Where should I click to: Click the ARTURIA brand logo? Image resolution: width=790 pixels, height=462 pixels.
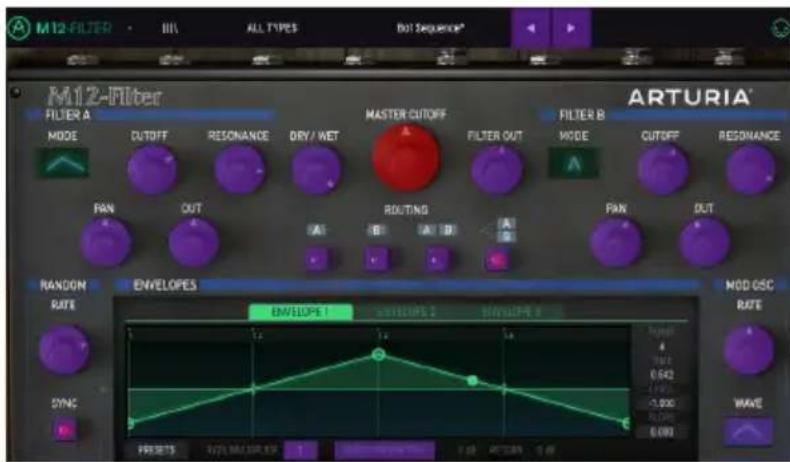coord(690,97)
